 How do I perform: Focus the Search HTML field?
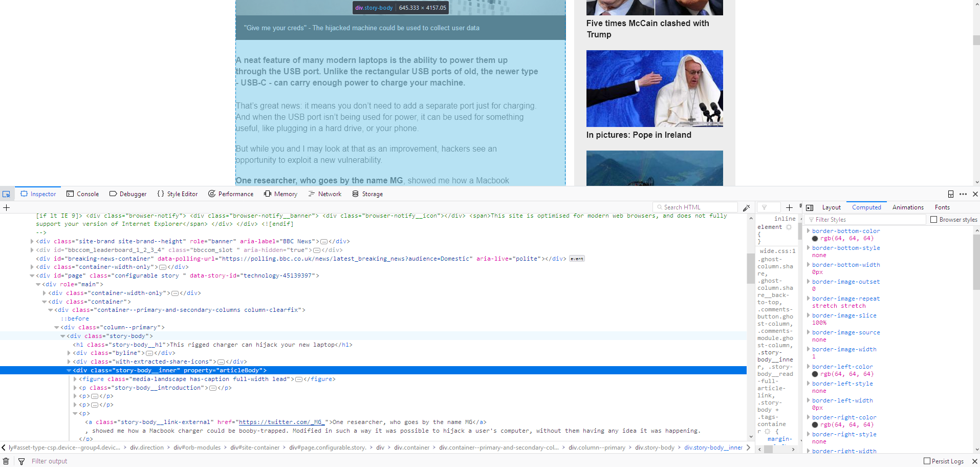point(695,207)
